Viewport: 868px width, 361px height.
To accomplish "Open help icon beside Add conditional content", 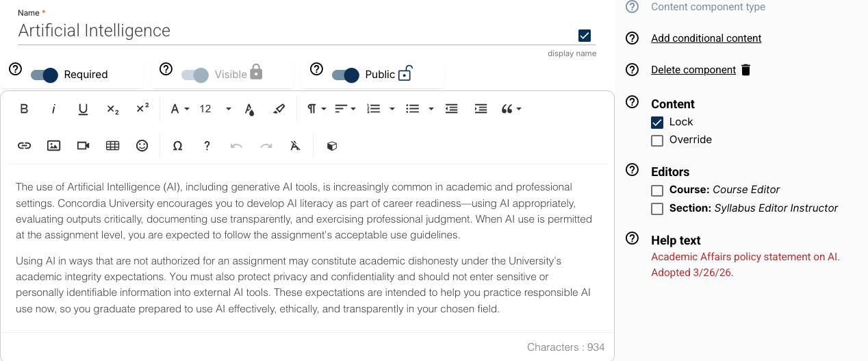I will (633, 38).
